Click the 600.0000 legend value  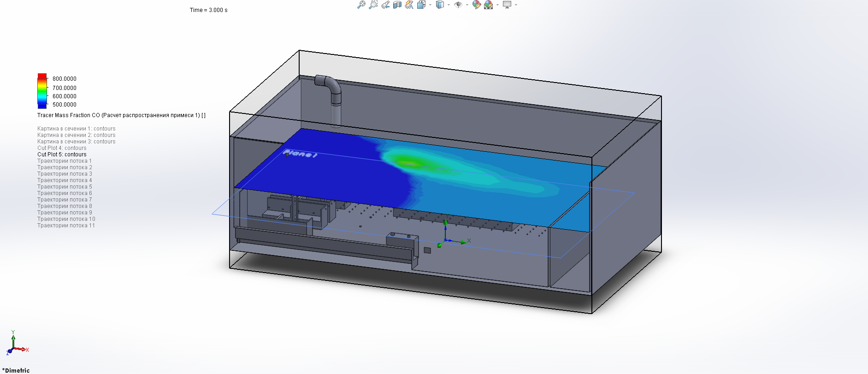pos(65,96)
